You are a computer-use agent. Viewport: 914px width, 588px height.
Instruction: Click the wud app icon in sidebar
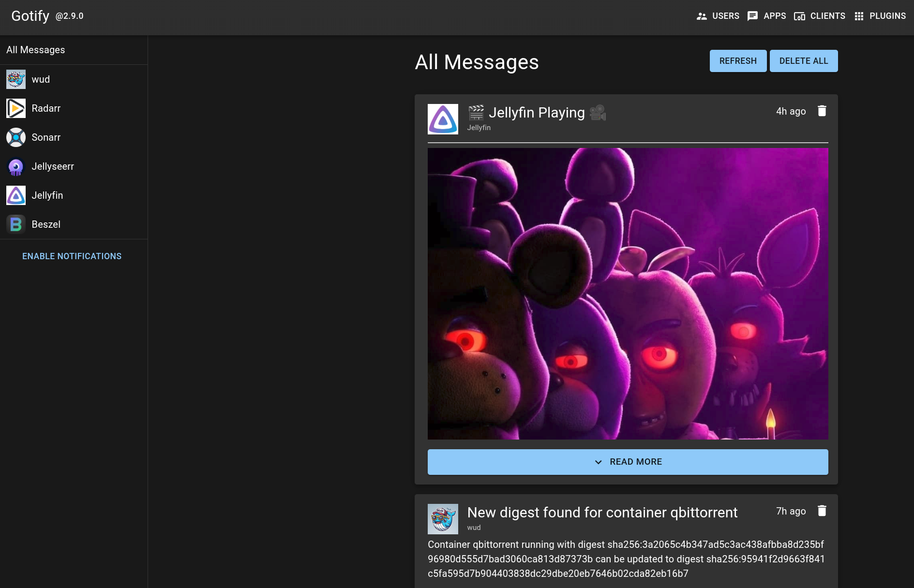[16, 79]
